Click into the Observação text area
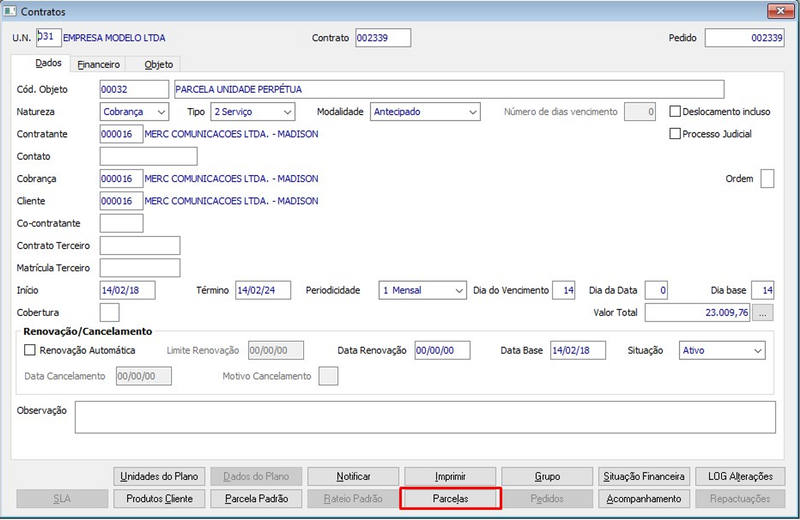The image size is (800, 520). (426, 417)
